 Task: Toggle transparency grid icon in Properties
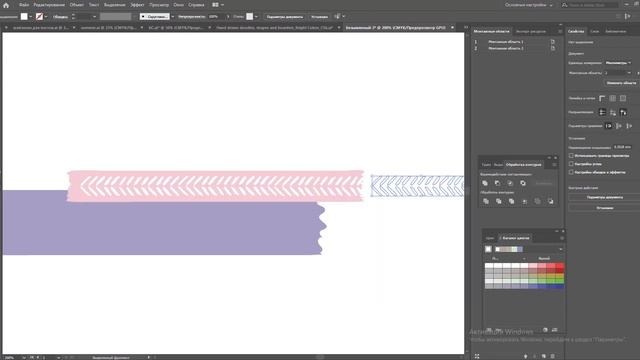click(623, 98)
